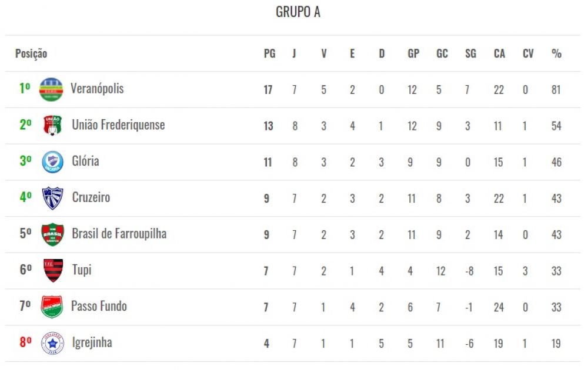The height and width of the screenshot is (370, 588).
Task: Click the CA column header
Action: point(499,53)
